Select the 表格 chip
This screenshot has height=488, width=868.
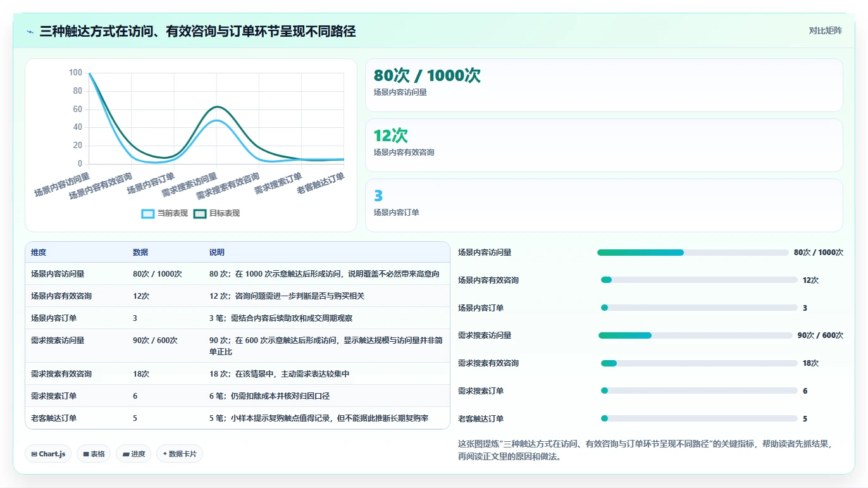(x=94, y=454)
